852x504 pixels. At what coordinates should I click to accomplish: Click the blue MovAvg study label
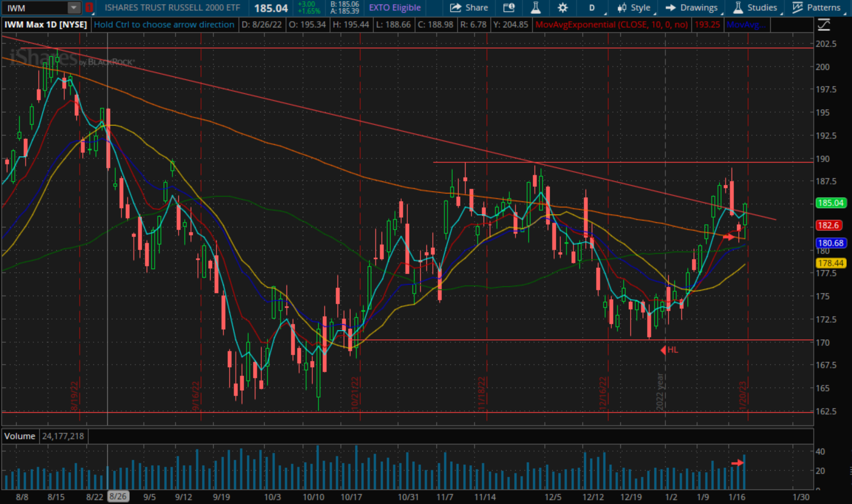[746, 24]
